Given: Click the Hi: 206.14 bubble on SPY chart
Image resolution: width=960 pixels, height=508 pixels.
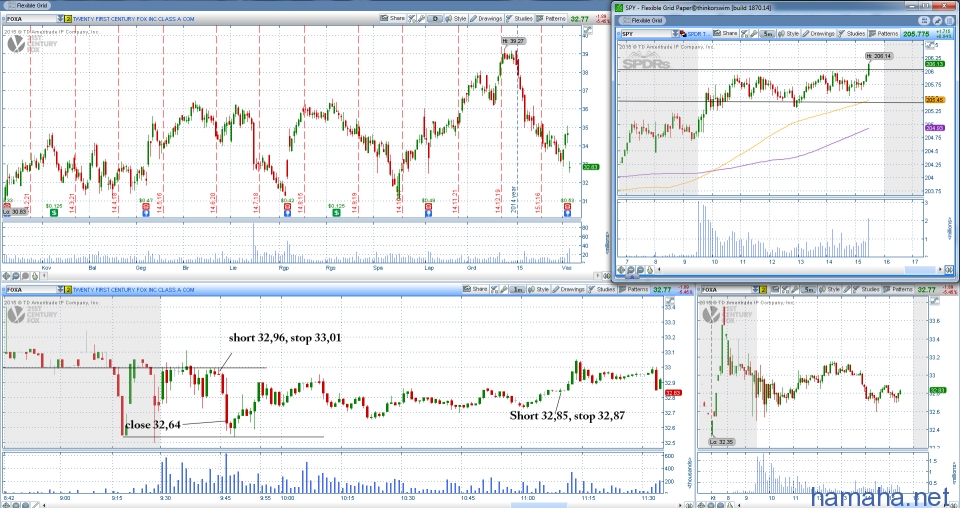Looking at the screenshot, I should point(880,56).
